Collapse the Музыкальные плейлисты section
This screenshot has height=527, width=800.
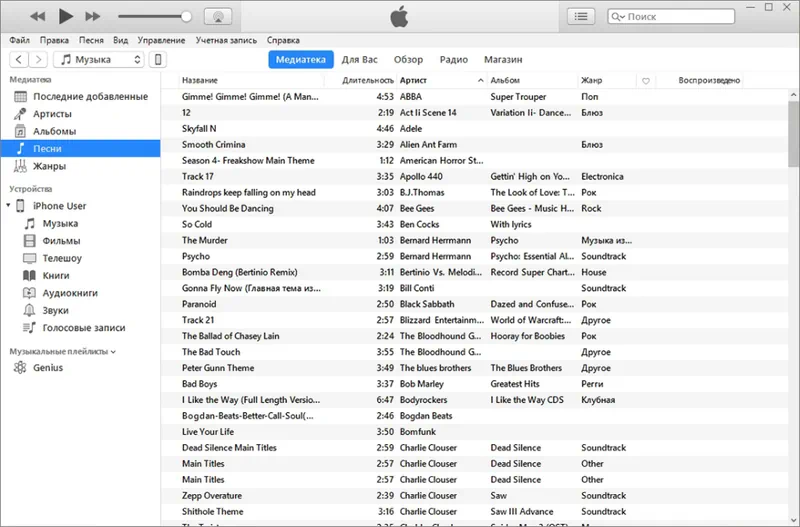point(113,352)
